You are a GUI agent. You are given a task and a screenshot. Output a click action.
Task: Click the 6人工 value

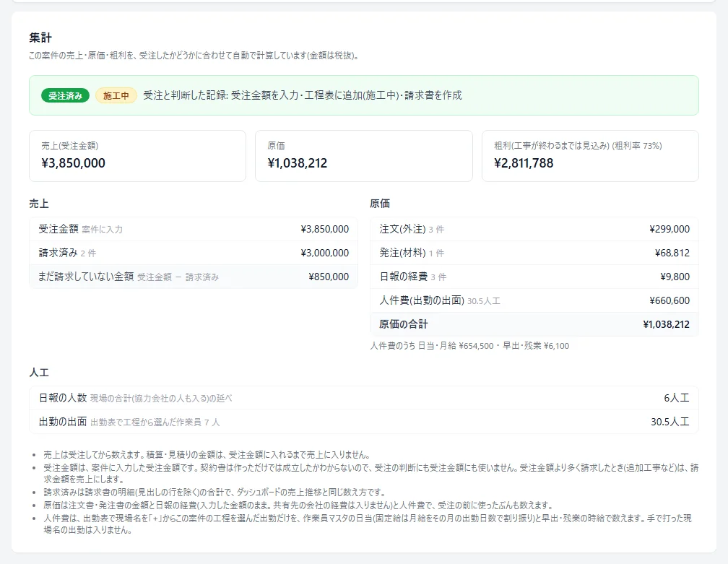677,399
